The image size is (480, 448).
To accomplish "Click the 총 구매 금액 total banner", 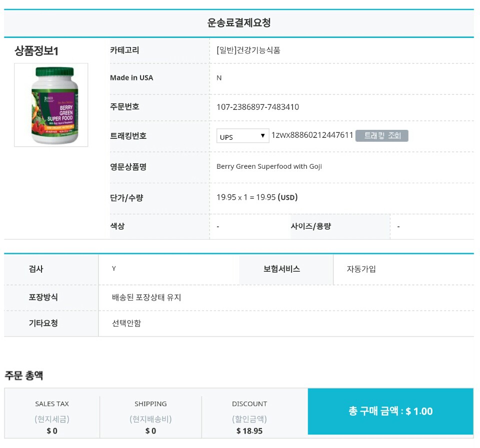I will tap(390, 411).
